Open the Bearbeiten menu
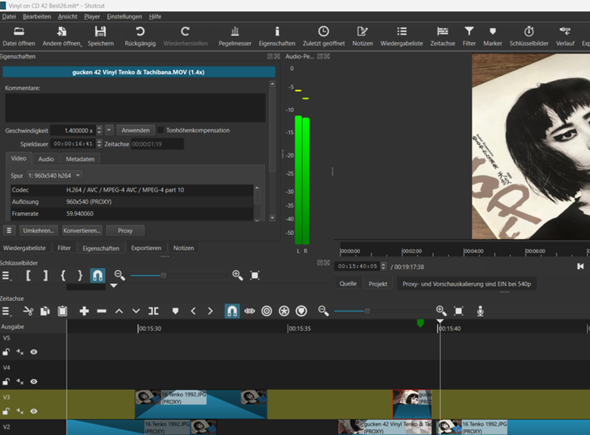 pos(37,17)
